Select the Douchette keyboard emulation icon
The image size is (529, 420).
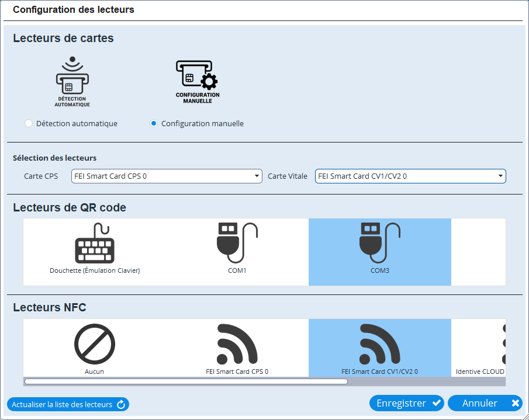coord(95,244)
